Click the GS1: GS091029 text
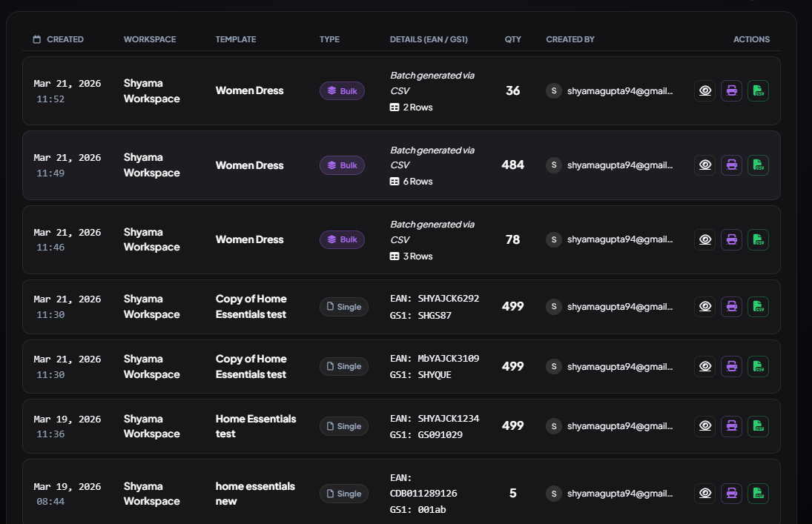Viewport: 812px width, 524px height. click(x=426, y=435)
